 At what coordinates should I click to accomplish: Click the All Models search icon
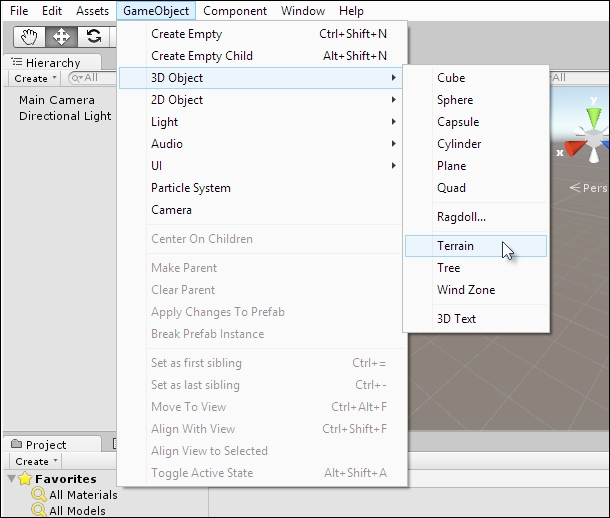click(x=39, y=510)
